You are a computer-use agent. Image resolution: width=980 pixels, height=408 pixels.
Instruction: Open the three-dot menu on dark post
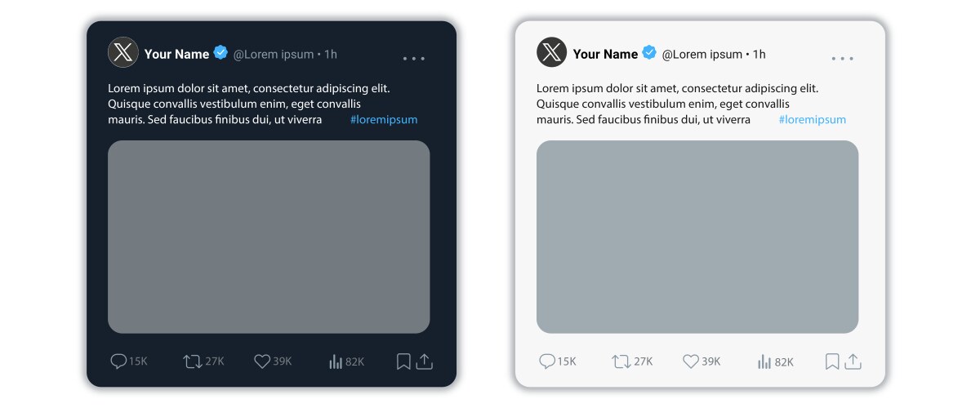[x=413, y=58]
